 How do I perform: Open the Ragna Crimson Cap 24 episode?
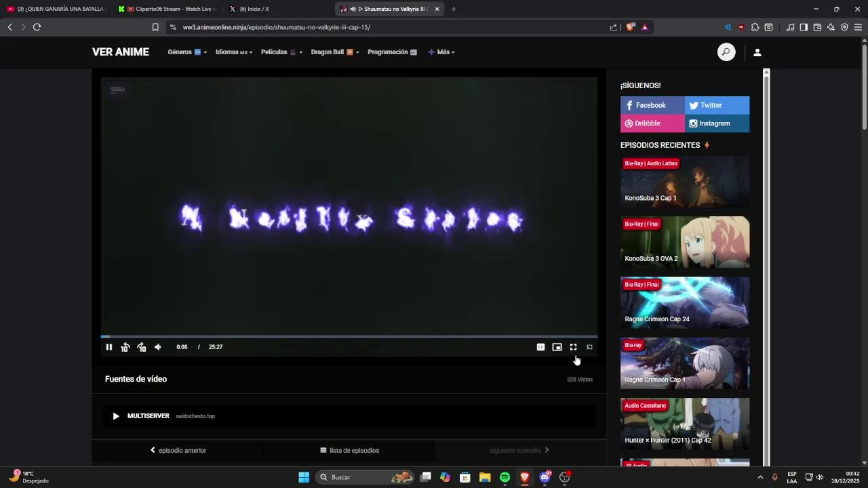click(x=685, y=302)
